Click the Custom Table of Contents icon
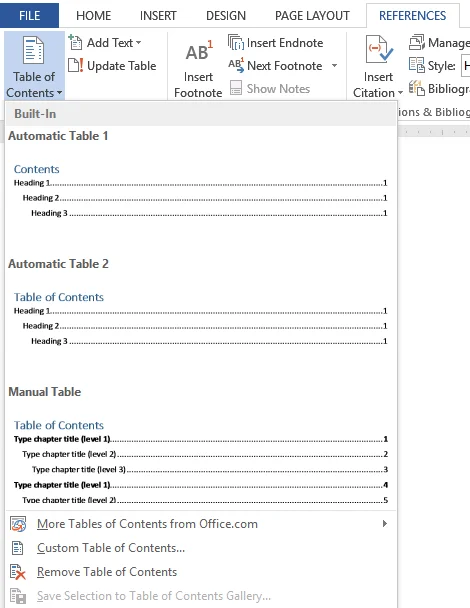The image size is (470, 608). (x=17, y=548)
